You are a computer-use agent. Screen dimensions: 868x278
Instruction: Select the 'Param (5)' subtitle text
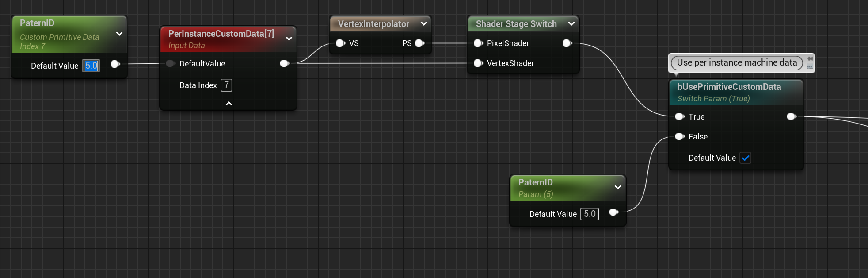tap(536, 194)
